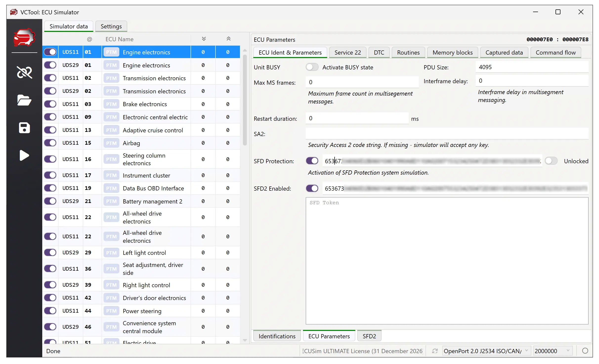This screenshot has width=599, height=364.
Task: Click the save floppy disk icon
Action: point(24,128)
